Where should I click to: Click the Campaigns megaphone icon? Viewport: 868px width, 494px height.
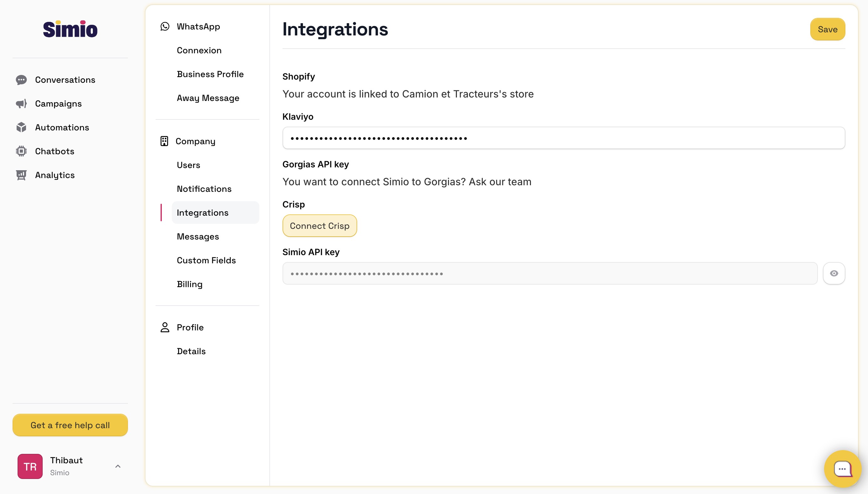pyautogui.click(x=21, y=103)
